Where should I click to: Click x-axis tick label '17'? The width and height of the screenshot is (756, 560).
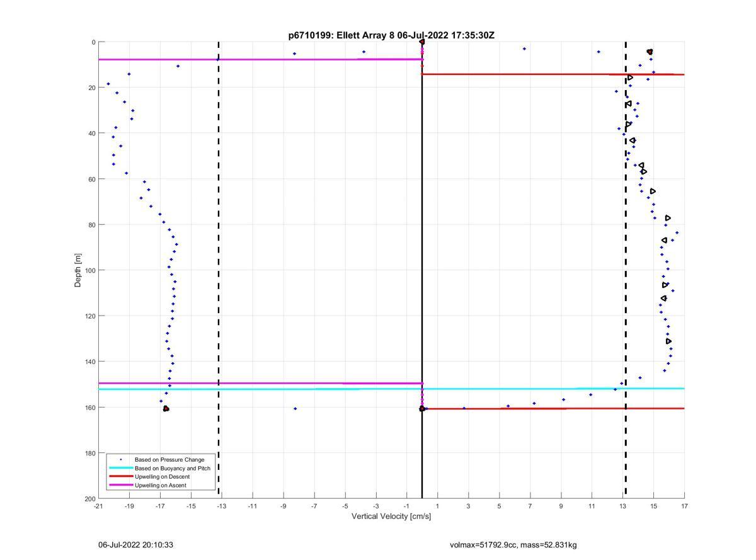(684, 506)
